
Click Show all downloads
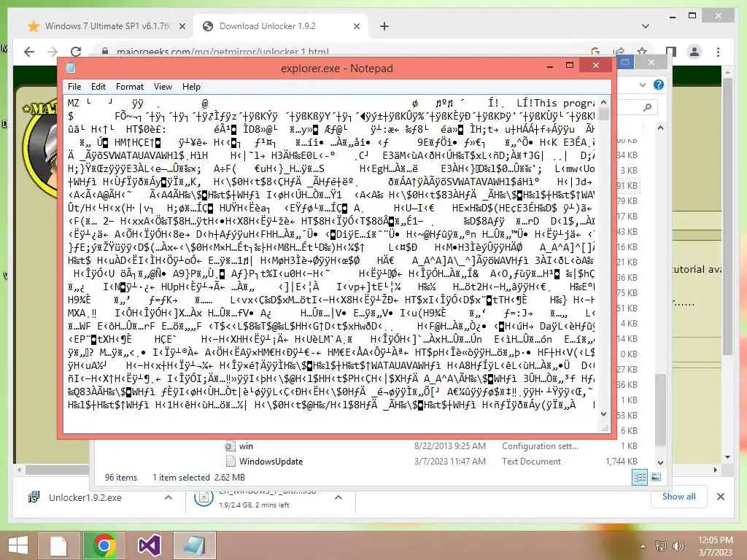pos(678,497)
